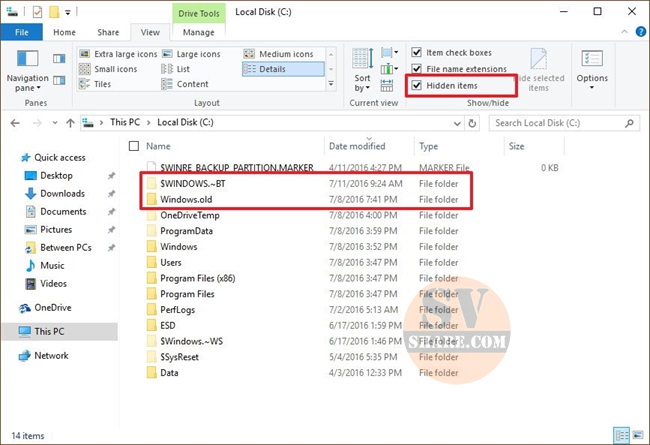Open Between PCs in sidebar

(65, 248)
